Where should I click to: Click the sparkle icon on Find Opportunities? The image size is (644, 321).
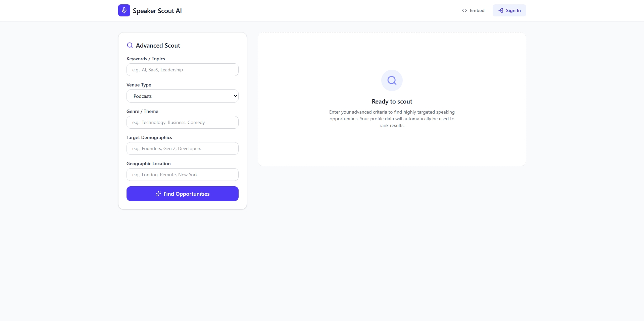click(x=158, y=194)
